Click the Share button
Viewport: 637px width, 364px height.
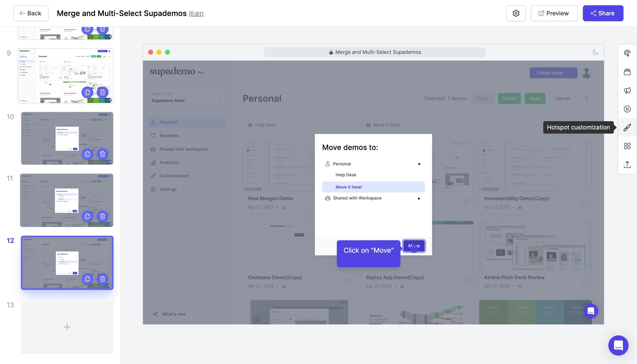pyautogui.click(x=603, y=13)
